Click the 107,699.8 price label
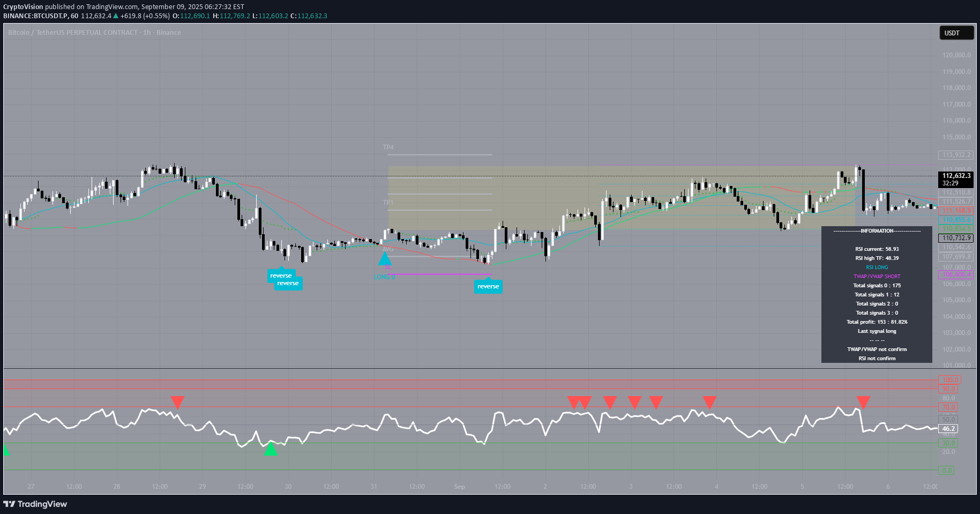 956,257
